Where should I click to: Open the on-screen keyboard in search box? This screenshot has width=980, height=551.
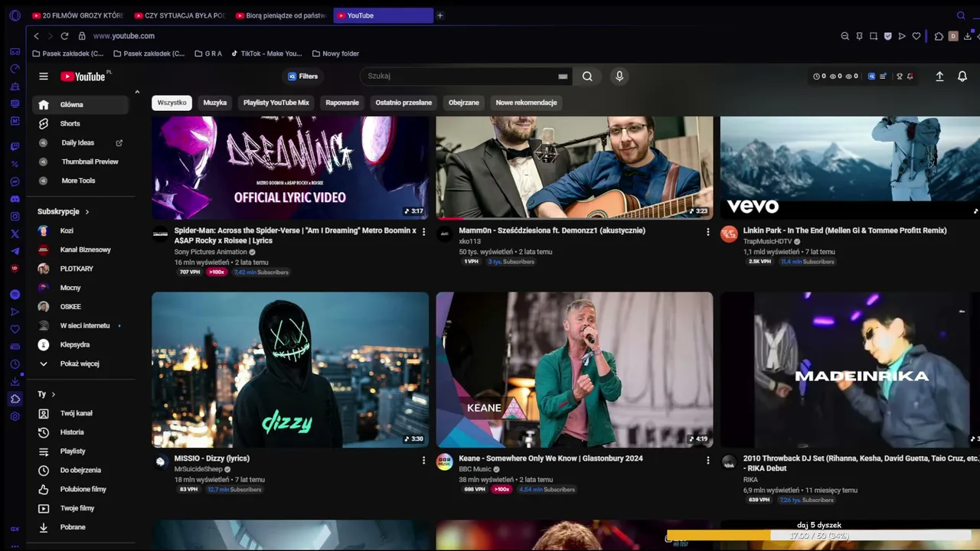click(x=563, y=77)
